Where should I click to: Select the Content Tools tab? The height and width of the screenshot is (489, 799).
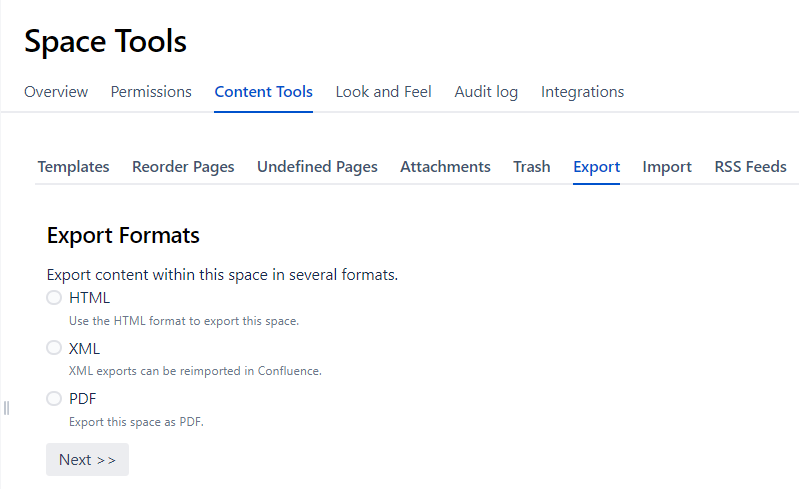click(x=263, y=92)
